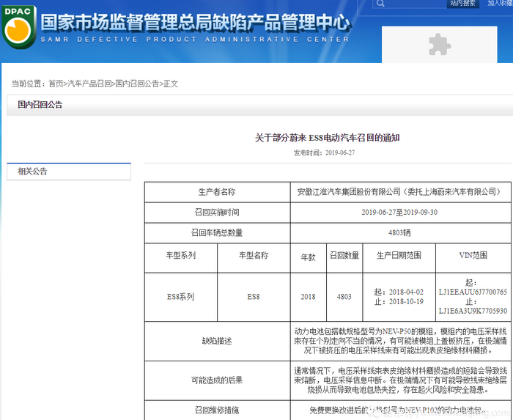Click the ending VIN LJ1E6A3U9K7705930
The height and width of the screenshot is (420, 513).
473,311
